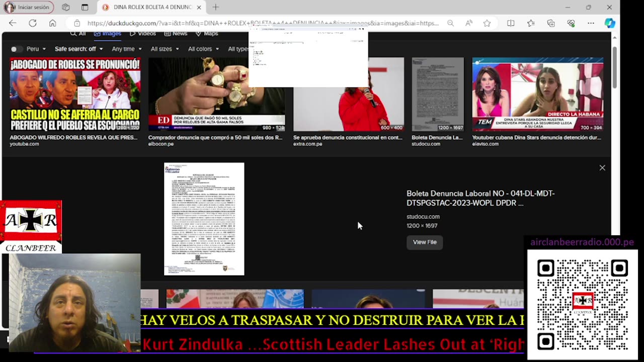
Task: Open the favorites list icon
Action: pyautogui.click(x=531, y=23)
